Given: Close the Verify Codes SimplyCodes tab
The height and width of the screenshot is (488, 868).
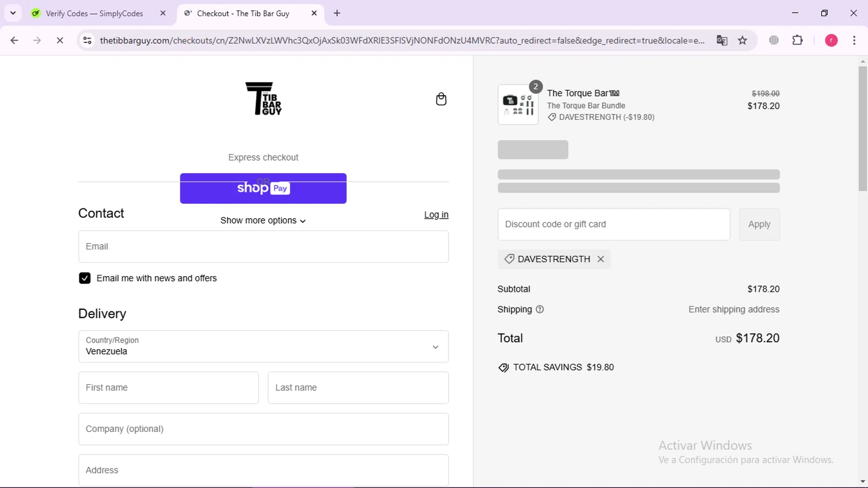Looking at the screenshot, I should pos(163,13).
